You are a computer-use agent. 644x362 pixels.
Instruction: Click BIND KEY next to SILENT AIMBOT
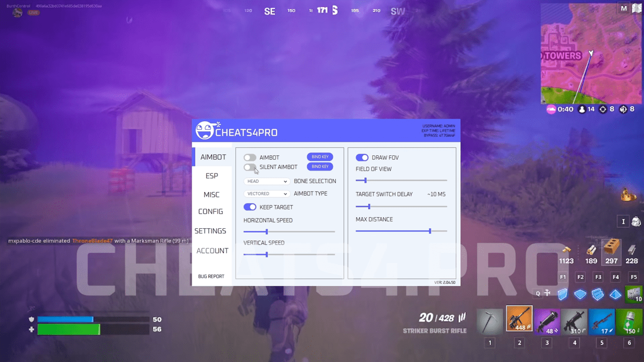(x=320, y=166)
